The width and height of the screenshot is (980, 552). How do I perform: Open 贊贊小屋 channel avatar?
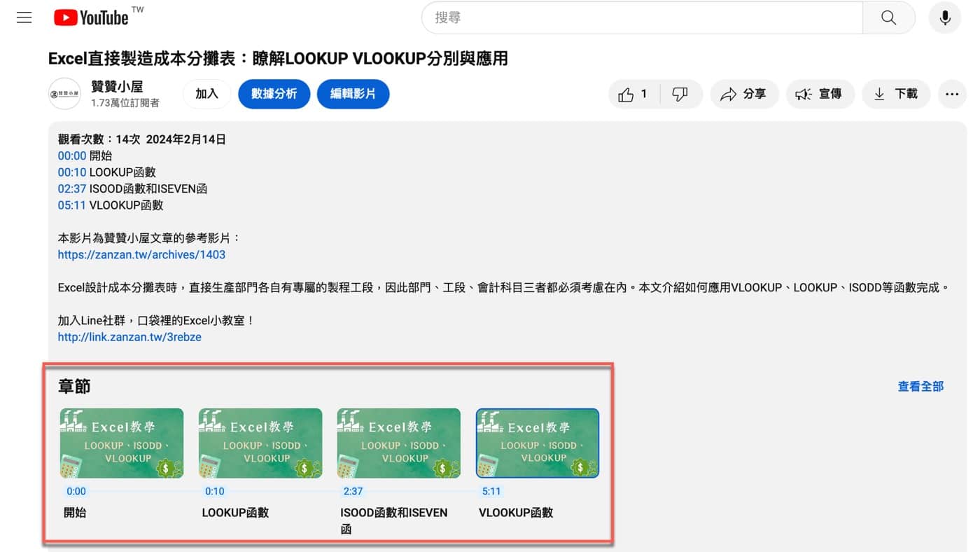64,94
